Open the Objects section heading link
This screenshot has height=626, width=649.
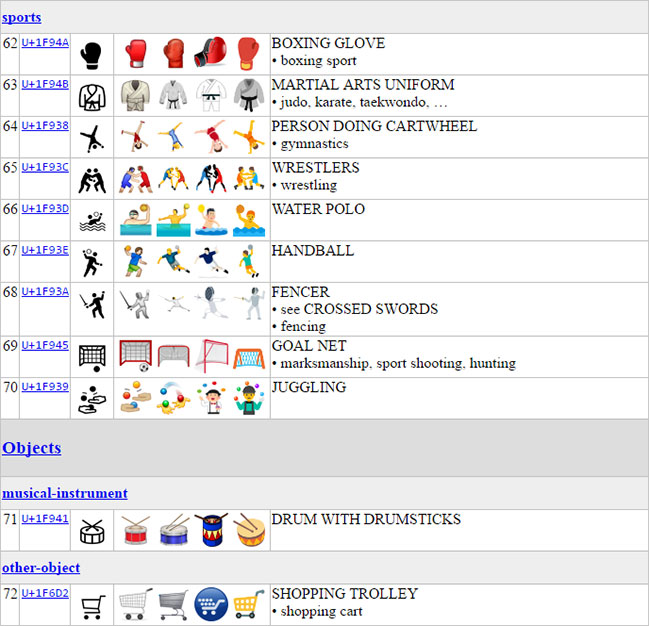[32, 448]
